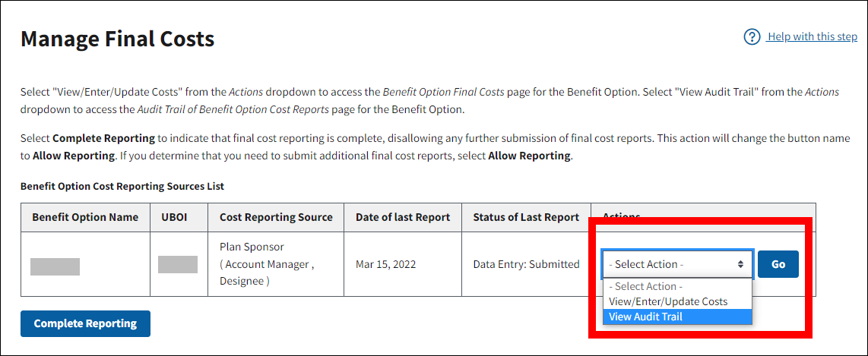
Task: Click the redacted Benefit Option Name value
Action: point(55,266)
